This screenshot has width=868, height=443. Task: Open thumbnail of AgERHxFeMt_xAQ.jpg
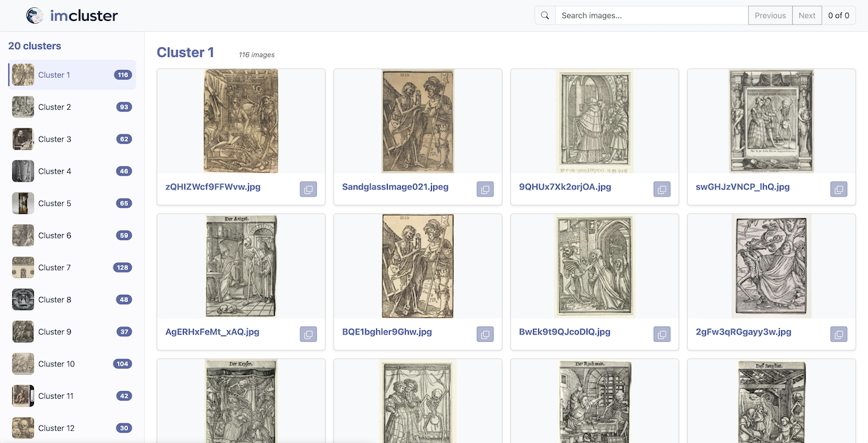(x=241, y=266)
